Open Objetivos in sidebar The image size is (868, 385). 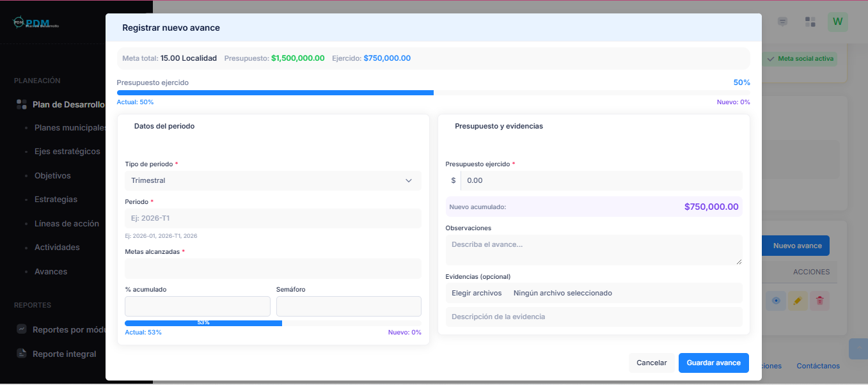[x=52, y=175]
